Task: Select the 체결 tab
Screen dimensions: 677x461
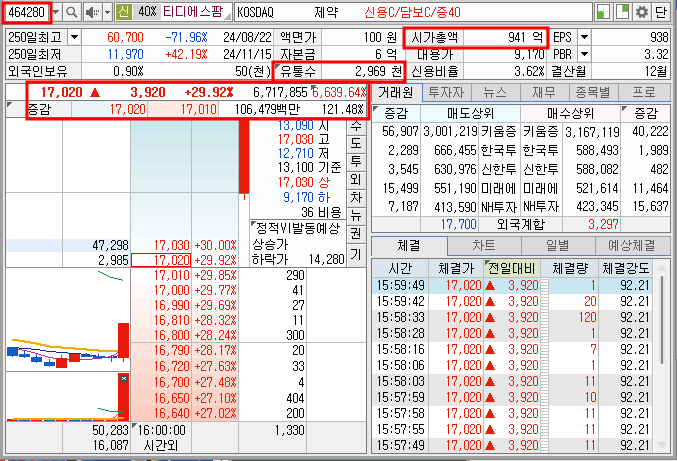Action: [409, 246]
